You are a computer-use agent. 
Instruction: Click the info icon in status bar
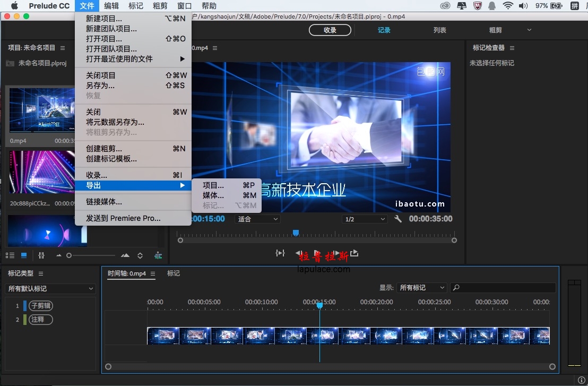581,380
